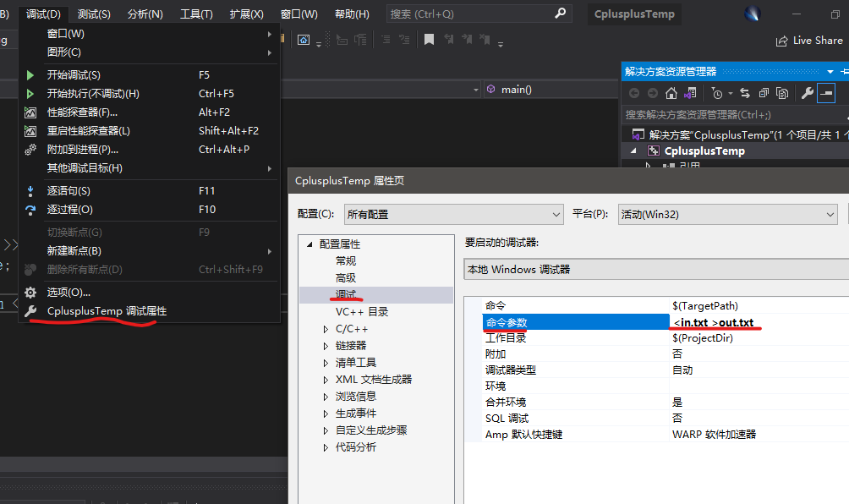This screenshot has height=504, width=849.
Task: Choose 附加到进程(P)... menu entry
Action: (150, 150)
